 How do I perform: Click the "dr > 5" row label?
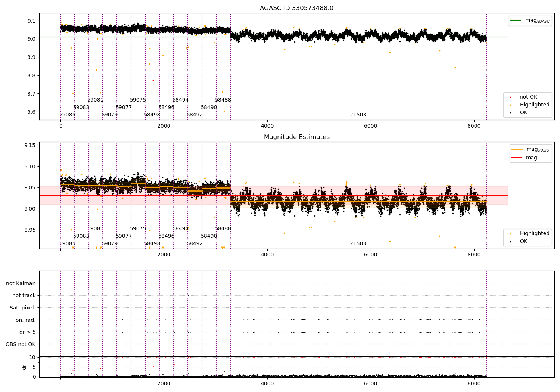coord(28,332)
